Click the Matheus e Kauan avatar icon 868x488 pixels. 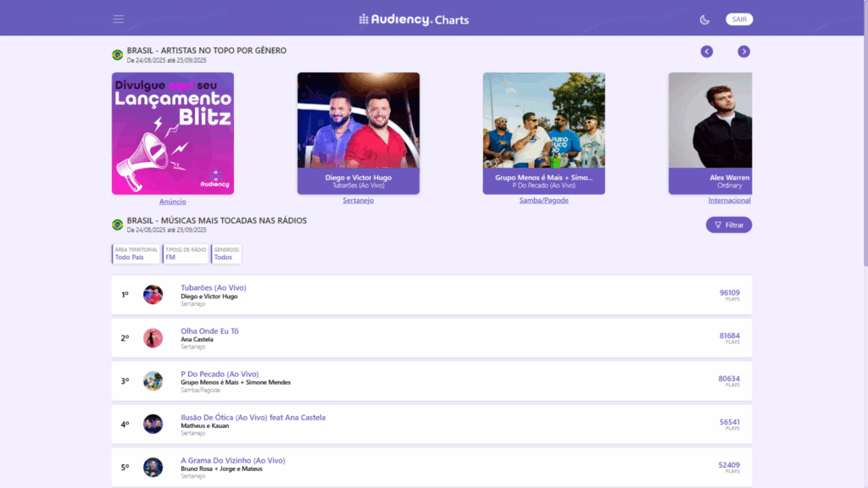click(153, 424)
